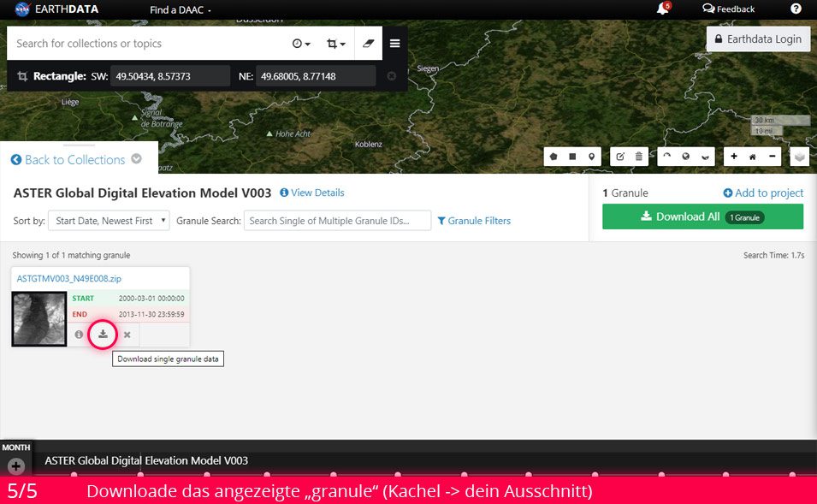Switch to geographic globe projection

coord(686,157)
